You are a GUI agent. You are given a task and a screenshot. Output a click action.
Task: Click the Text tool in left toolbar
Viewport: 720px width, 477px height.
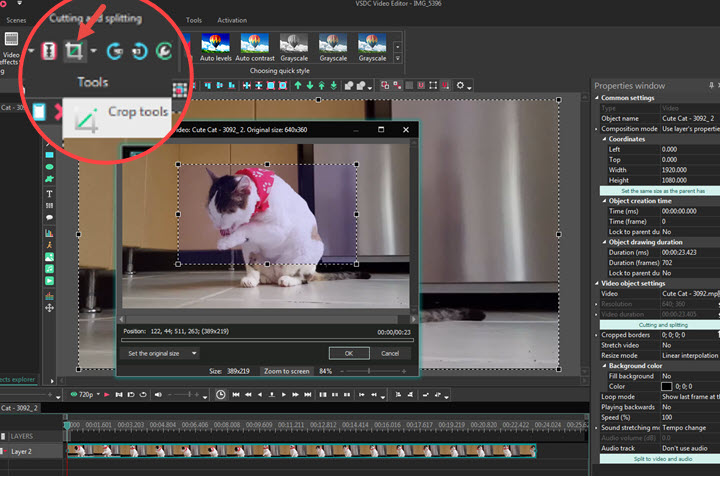tap(49, 193)
